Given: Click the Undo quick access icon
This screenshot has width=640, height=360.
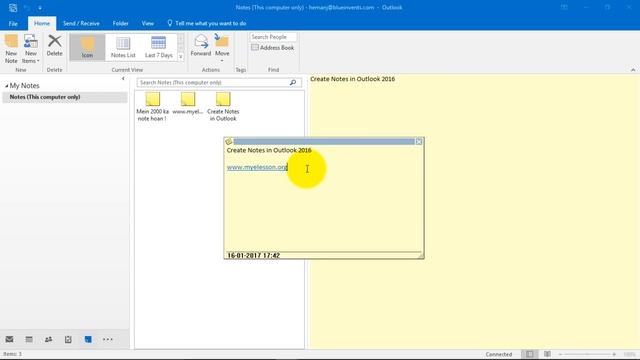Looking at the screenshot, I should (27, 7).
